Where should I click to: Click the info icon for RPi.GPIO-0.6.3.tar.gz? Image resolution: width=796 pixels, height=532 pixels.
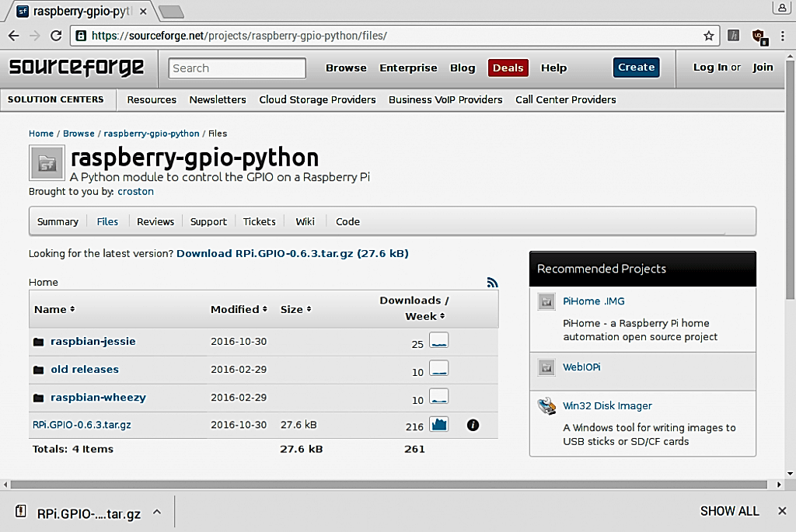(473, 425)
